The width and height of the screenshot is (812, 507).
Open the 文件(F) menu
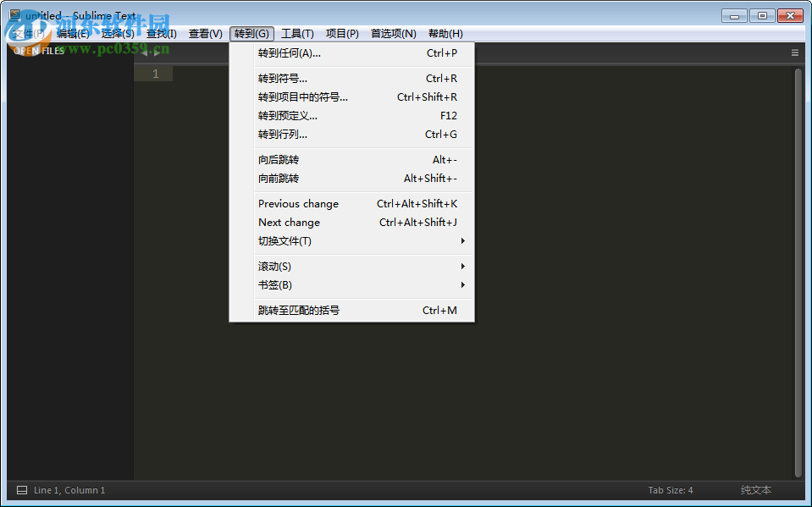[x=29, y=33]
